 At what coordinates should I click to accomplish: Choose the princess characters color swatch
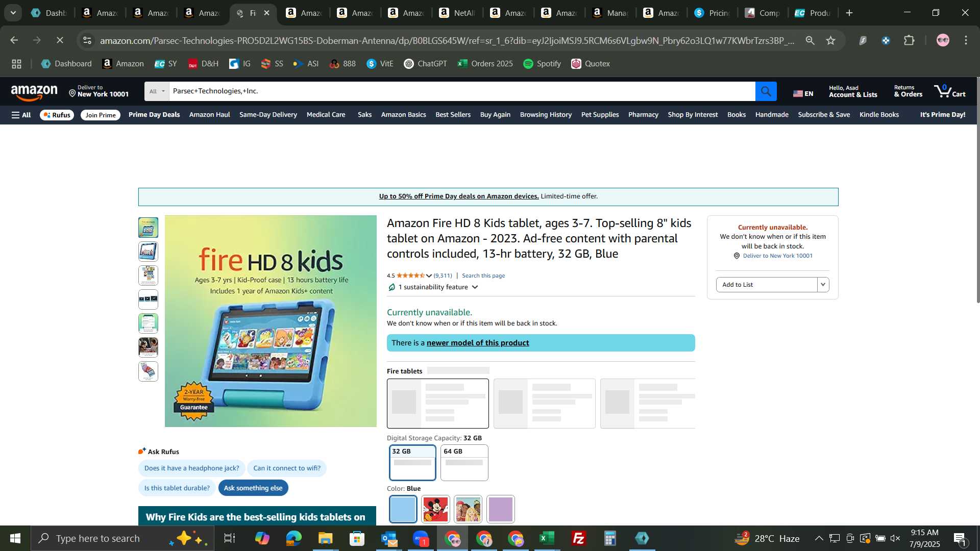tap(468, 509)
